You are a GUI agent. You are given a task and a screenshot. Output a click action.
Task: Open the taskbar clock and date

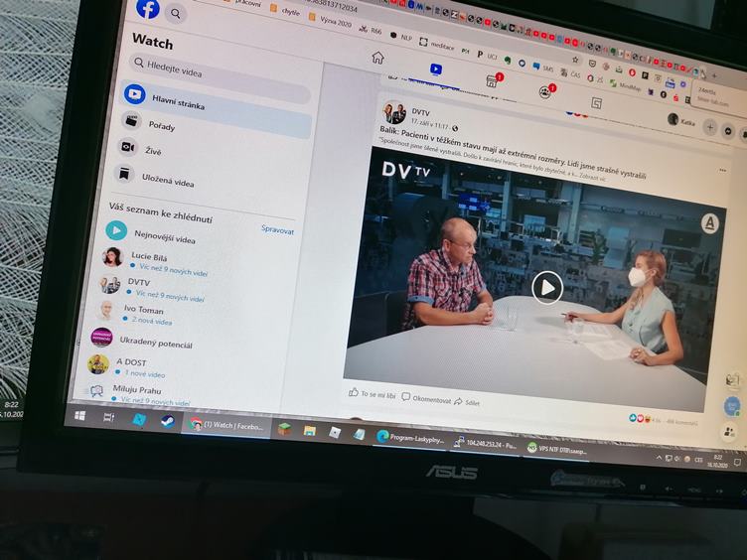click(x=718, y=461)
